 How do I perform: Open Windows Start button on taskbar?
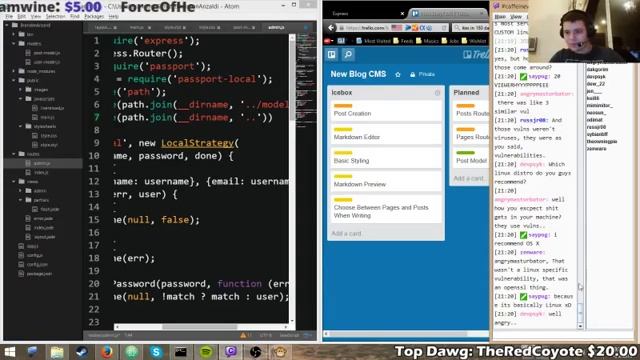[9, 351]
